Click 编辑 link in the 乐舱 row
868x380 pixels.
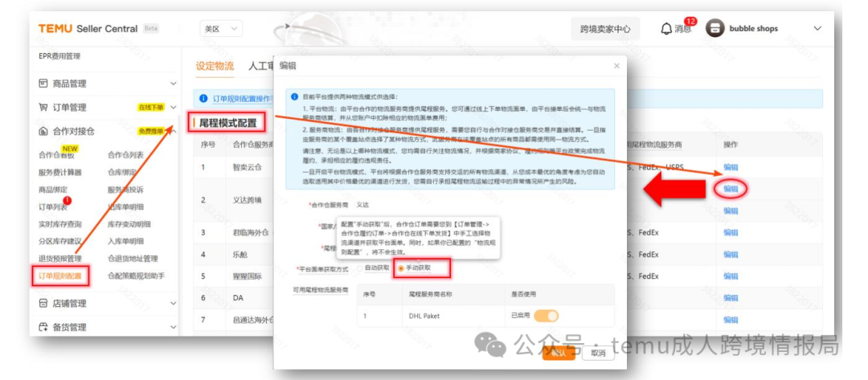[731, 255]
